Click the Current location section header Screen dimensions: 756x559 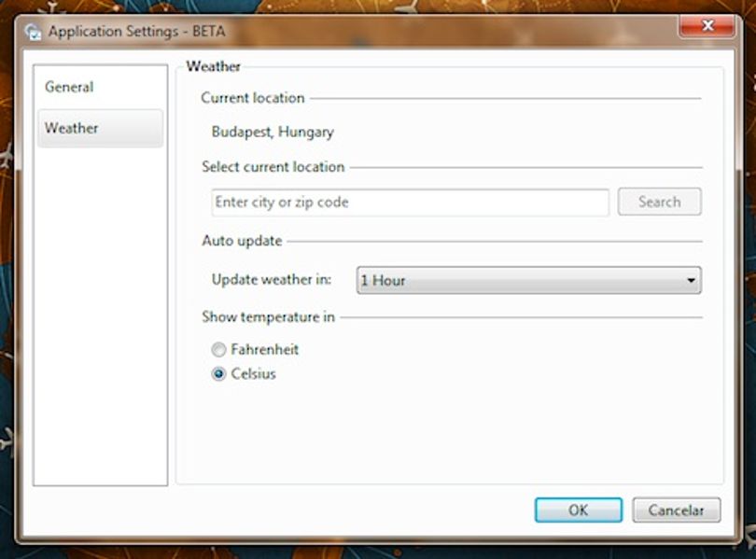tap(253, 98)
